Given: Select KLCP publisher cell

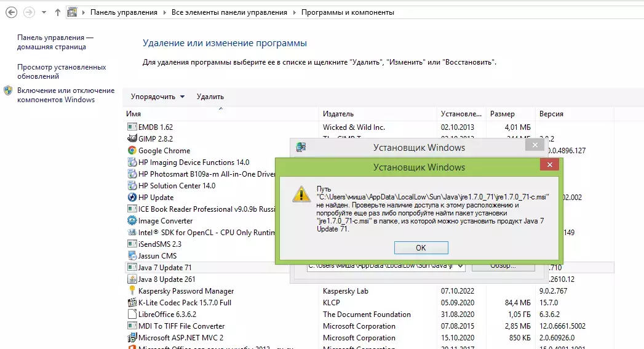Looking at the screenshot, I should point(332,303).
